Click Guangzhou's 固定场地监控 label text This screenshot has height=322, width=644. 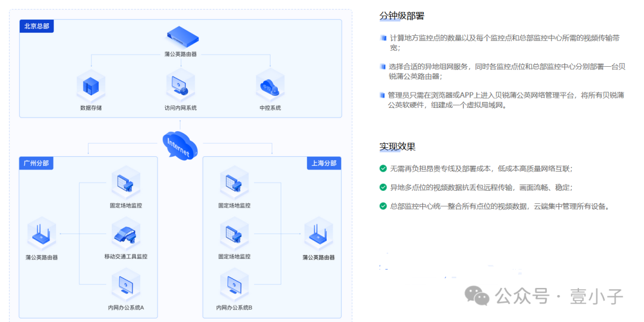tap(126, 206)
